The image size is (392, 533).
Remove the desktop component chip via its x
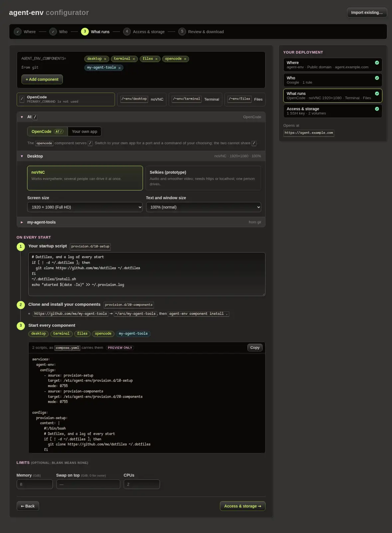(x=105, y=59)
